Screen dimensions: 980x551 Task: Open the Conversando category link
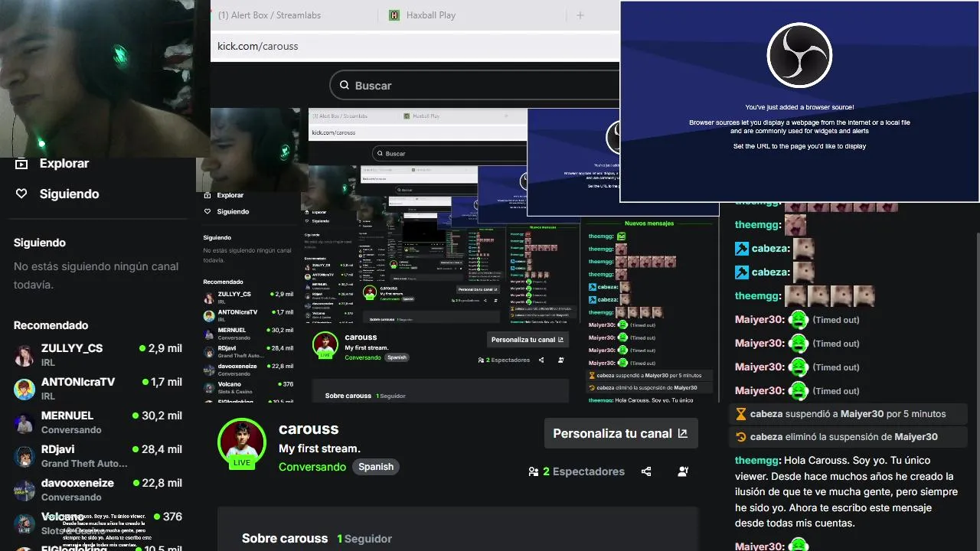coord(312,467)
